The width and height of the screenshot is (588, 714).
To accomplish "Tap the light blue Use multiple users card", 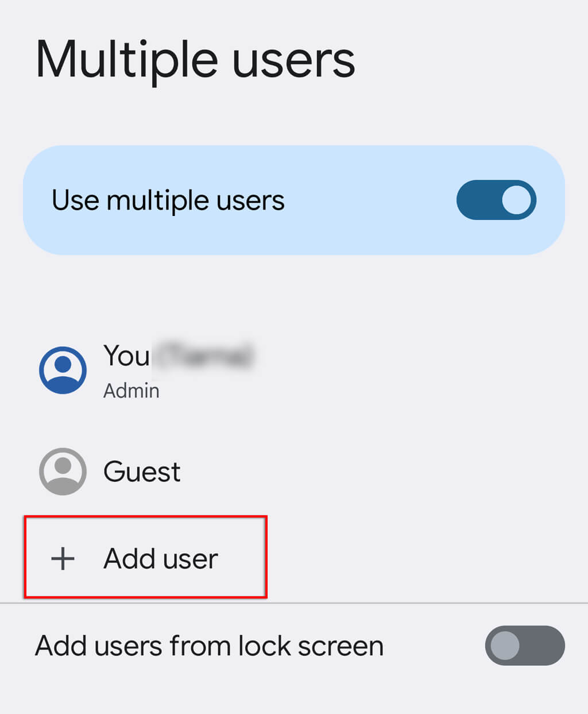I will pos(294,200).
